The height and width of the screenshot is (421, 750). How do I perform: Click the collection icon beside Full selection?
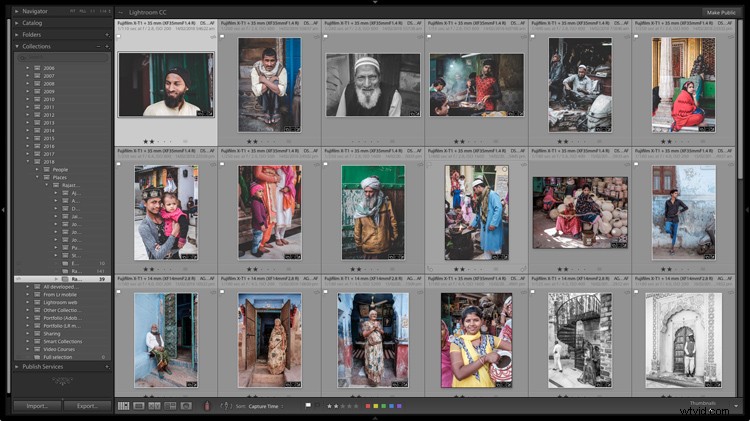pyautogui.click(x=37, y=357)
